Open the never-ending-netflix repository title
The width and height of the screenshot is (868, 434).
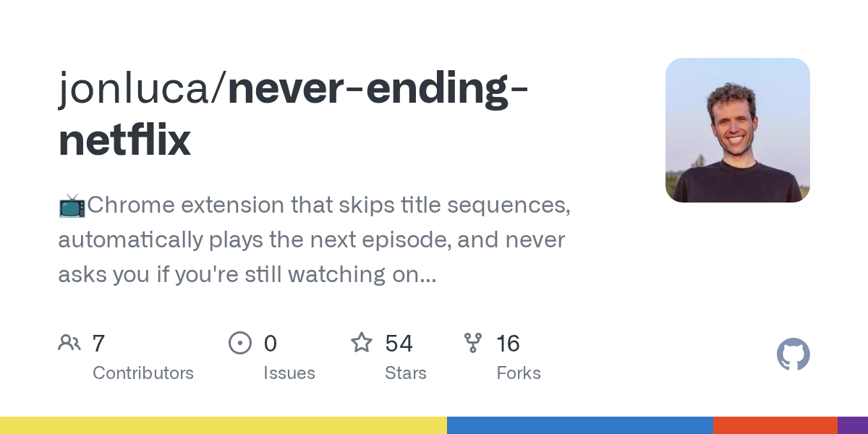click(x=294, y=114)
